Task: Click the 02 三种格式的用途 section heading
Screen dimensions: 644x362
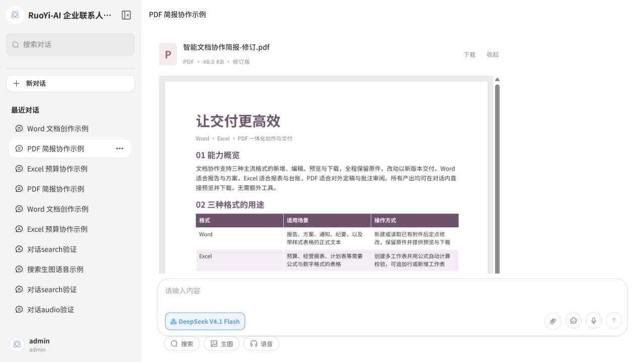Action: click(230, 205)
